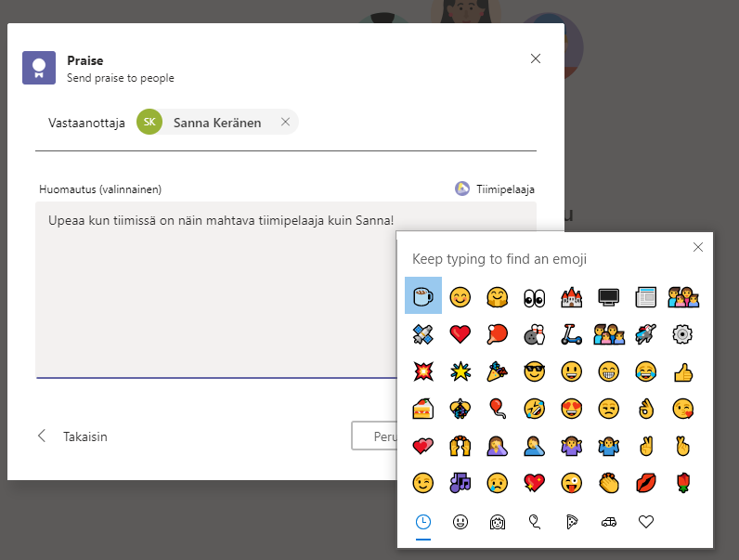Select the heart-eyes face emoji
The width and height of the screenshot is (739, 560).
click(571, 409)
